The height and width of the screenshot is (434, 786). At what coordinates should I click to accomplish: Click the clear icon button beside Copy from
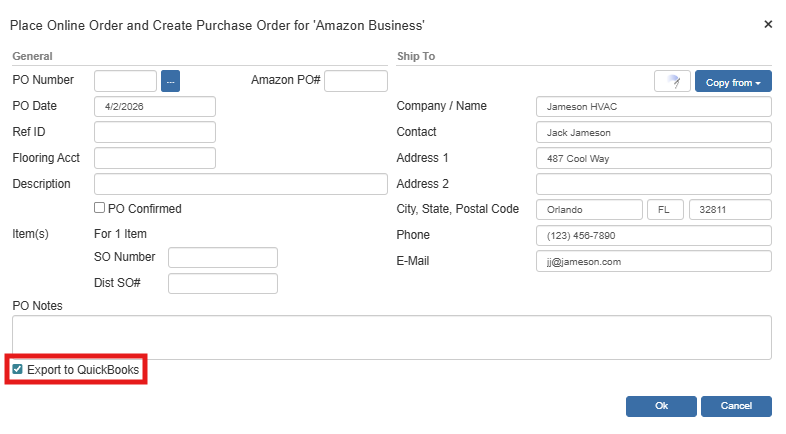coord(672,82)
